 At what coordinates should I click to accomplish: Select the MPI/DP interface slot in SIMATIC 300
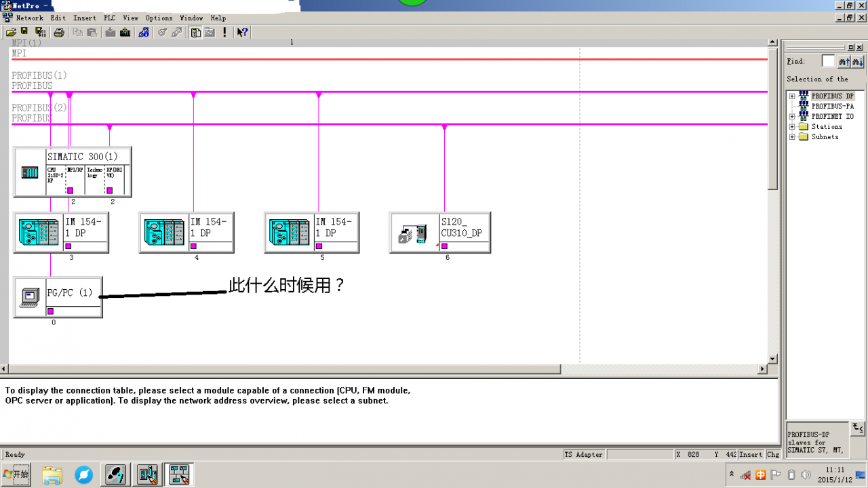click(x=75, y=180)
